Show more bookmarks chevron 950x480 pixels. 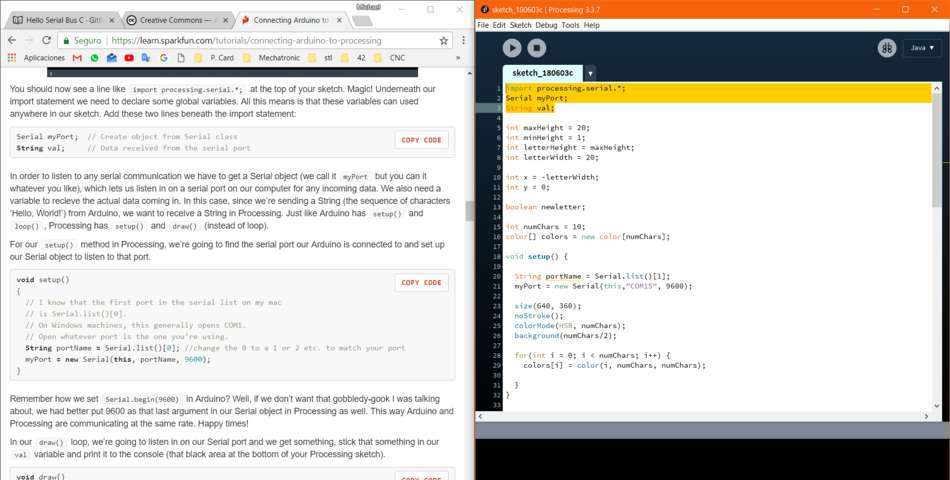[x=458, y=58]
